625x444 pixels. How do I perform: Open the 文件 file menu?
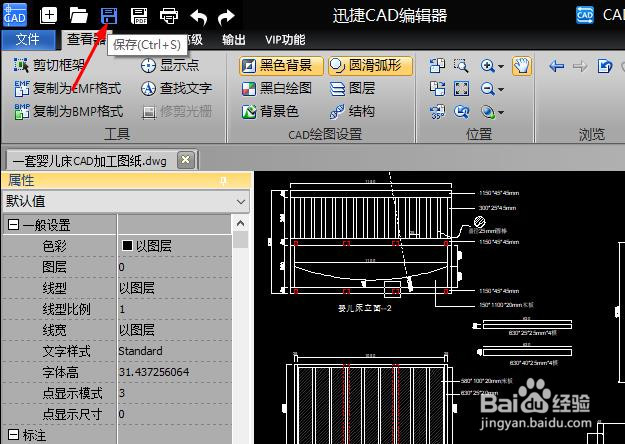coord(28,39)
